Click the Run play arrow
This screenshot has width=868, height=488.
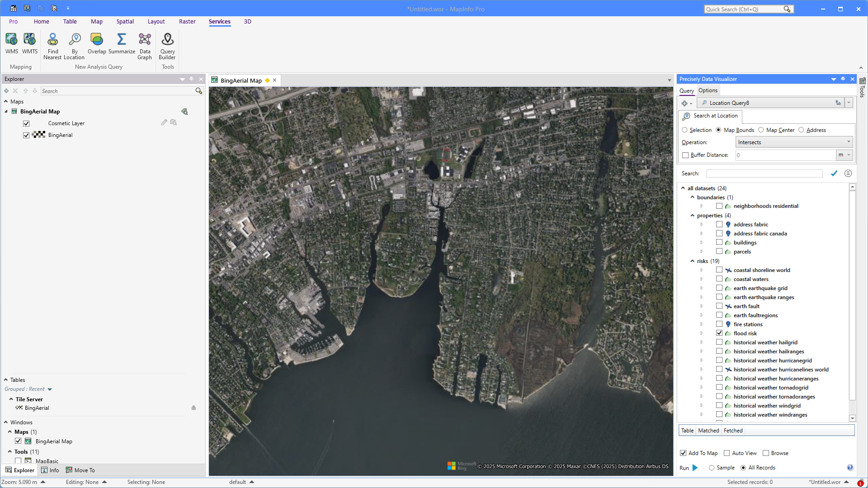tap(695, 468)
